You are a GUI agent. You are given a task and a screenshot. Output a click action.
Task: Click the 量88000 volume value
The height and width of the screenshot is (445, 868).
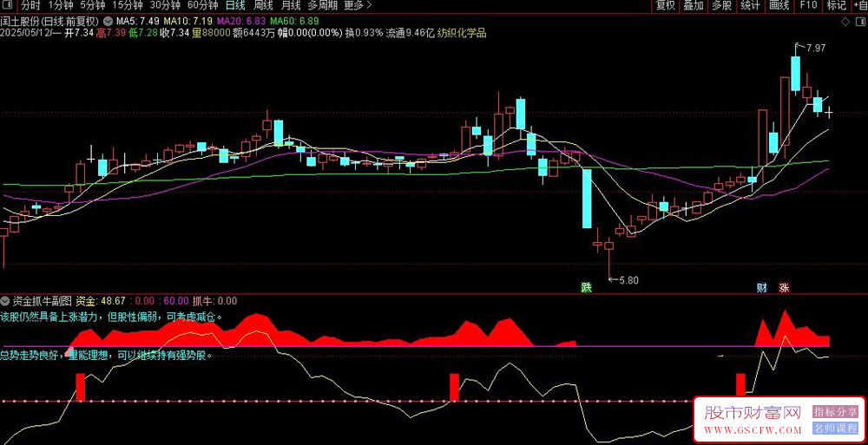[211, 33]
